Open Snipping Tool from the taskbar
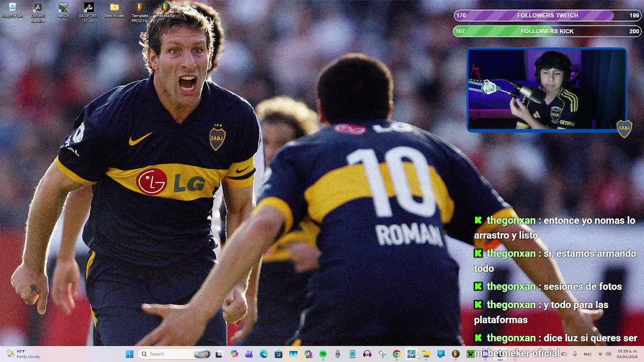The width and height of the screenshot is (644, 362). coord(382,354)
